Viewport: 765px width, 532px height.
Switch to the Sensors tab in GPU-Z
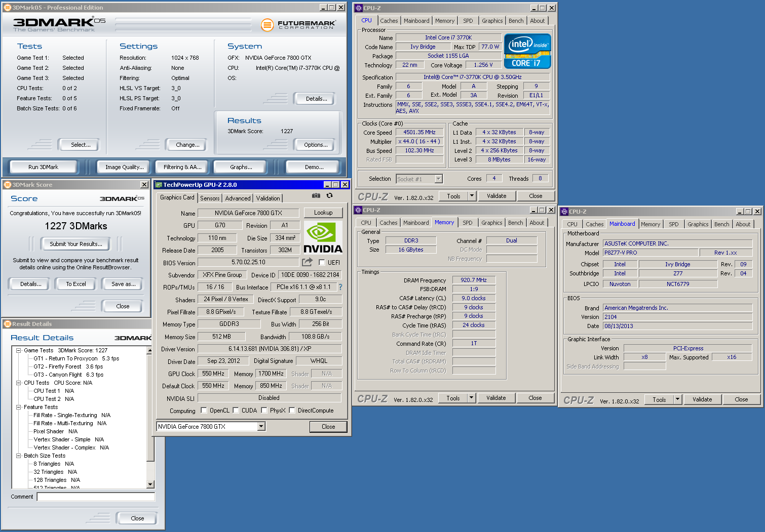pyautogui.click(x=210, y=198)
